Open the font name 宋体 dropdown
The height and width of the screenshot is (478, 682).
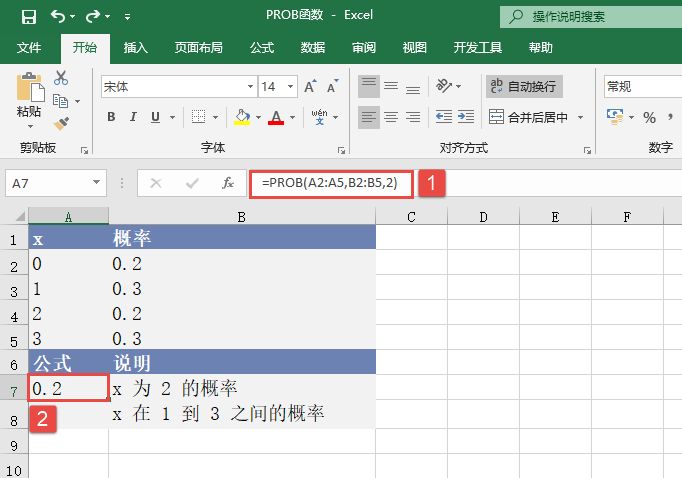[244, 87]
